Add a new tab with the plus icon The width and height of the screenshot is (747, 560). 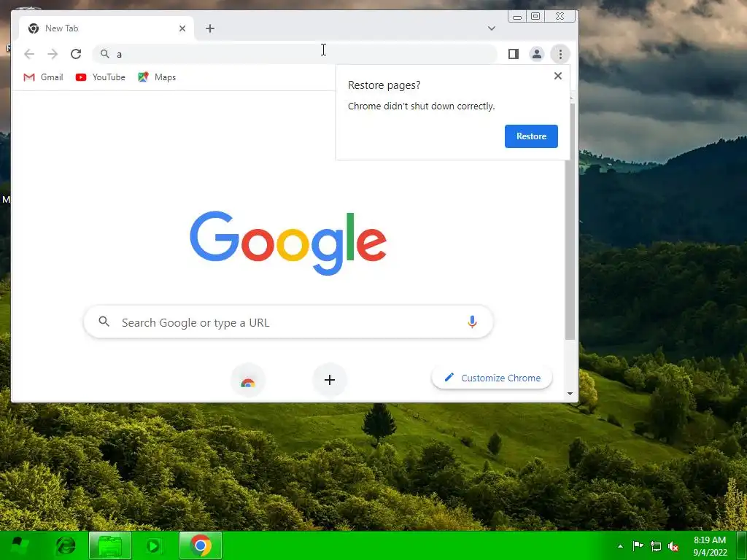pyautogui.click(x=209, y=28)
